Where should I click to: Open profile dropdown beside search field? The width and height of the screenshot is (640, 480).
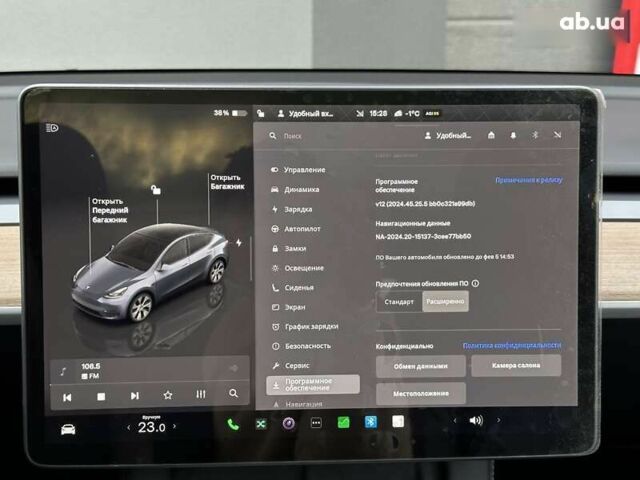(x=448, y=136)
